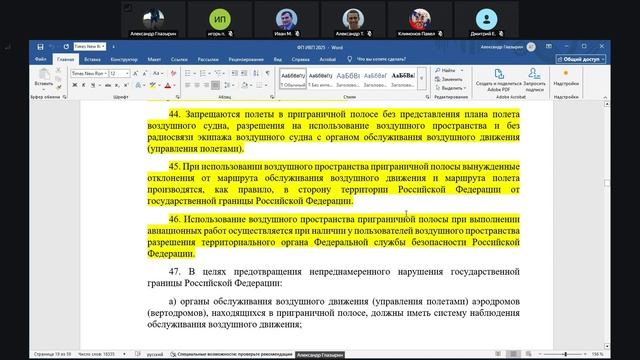Toggle strikethrough (abc) formatting
640x360 pixels.
click(108, 85)
